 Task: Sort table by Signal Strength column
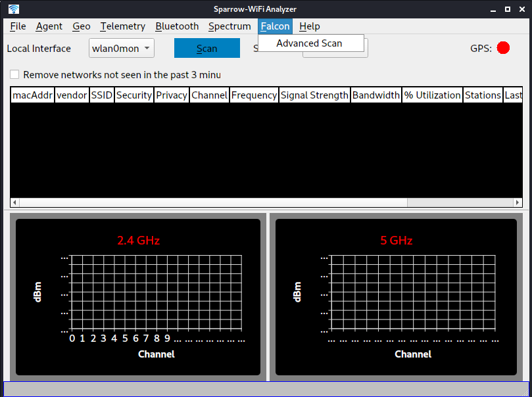[x=314, y=95]
